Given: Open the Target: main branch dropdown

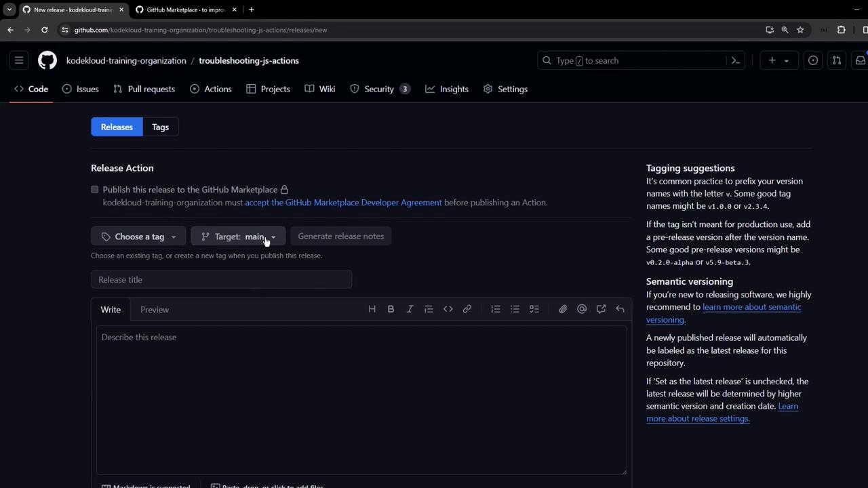Looking at the screenshot, I should click(x=238, y=237).
